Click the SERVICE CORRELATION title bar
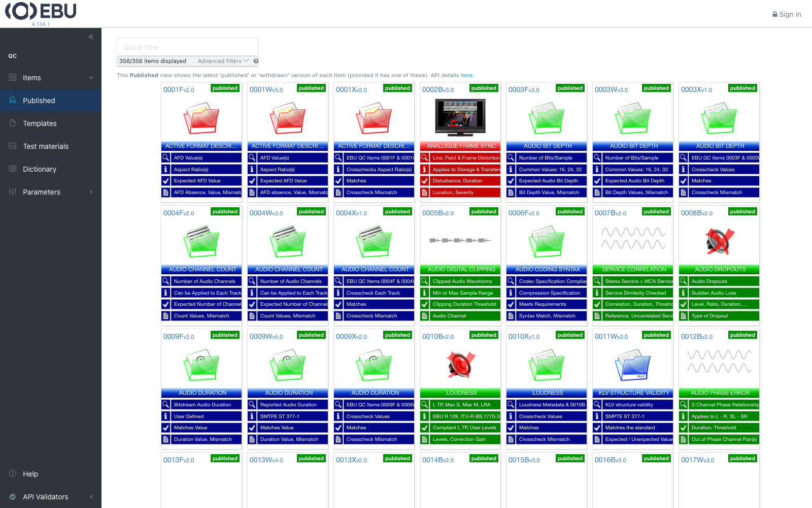Viewport: 812px width, 508px height. (634, 269)
